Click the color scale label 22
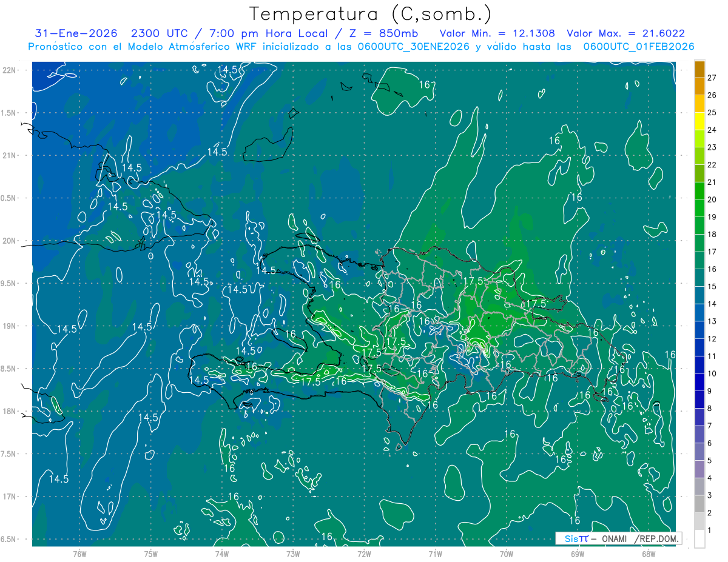The image size is (728, 562). [712, 165]
